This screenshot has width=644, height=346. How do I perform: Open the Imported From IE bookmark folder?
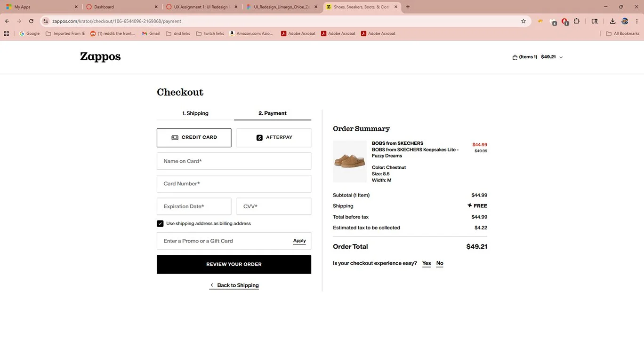(x=65, y=33)
